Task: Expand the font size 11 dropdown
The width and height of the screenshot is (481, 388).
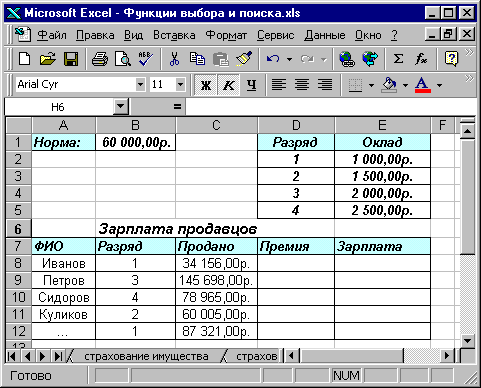Action: (180, 84)
